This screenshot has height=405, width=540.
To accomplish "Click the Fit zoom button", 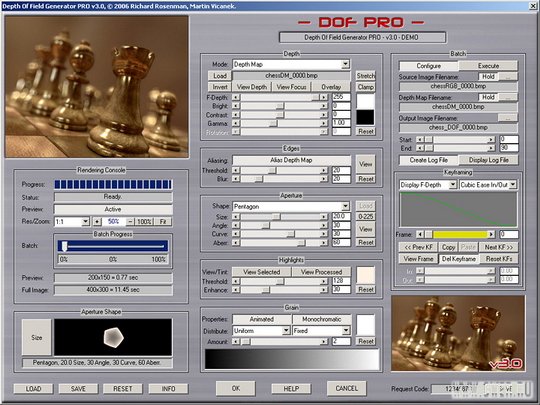I will pyautogui.click(x=163, y=221).
